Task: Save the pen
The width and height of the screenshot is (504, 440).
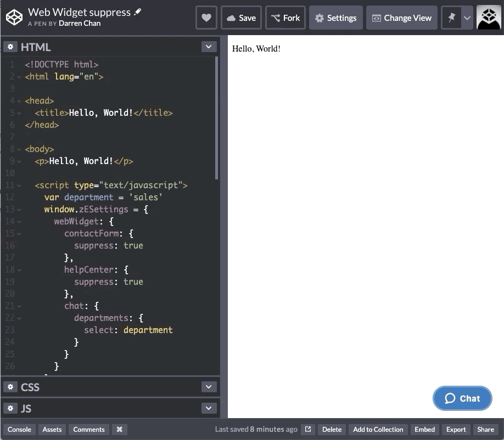Action: coord(241,18)
